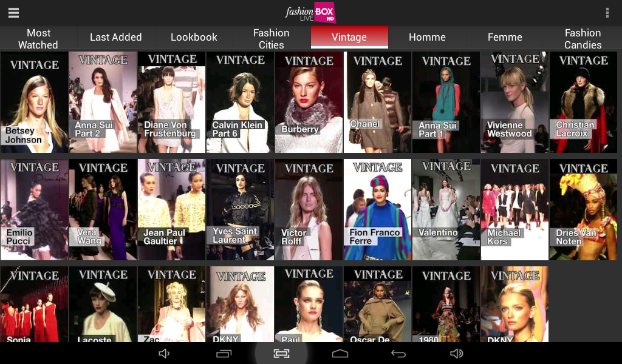
Task: Open the hamburger navigation menu
Action: point(13,13)
